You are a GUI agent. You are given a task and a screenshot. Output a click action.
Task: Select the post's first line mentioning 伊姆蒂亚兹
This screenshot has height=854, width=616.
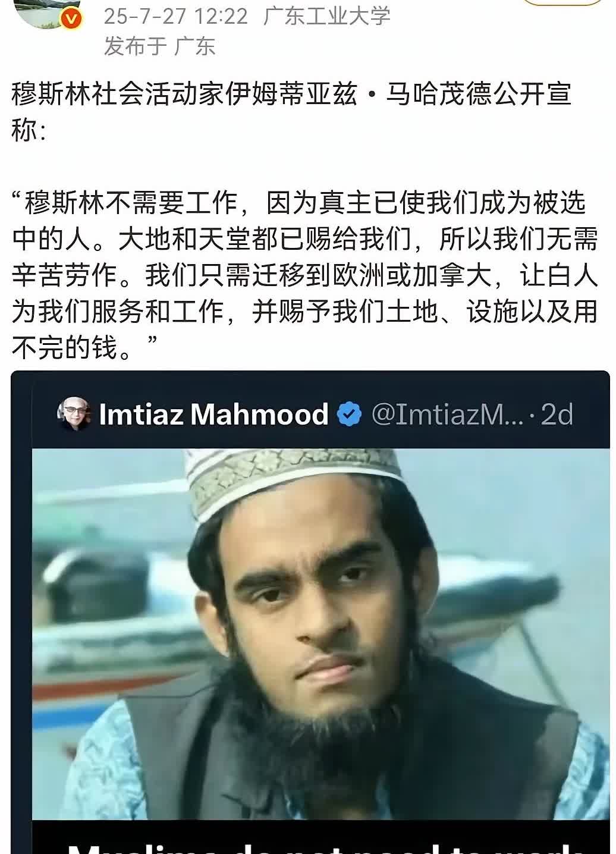[x=291, y=95]
